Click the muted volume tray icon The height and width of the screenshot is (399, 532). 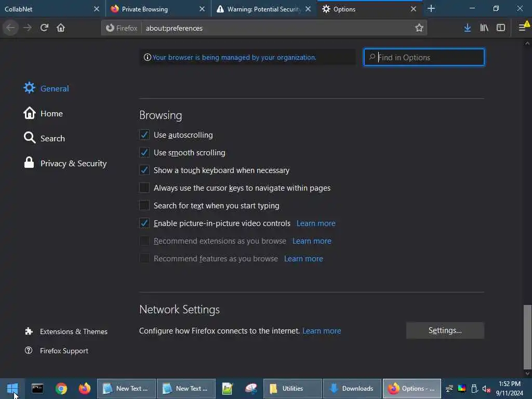[x=486, y=389]
